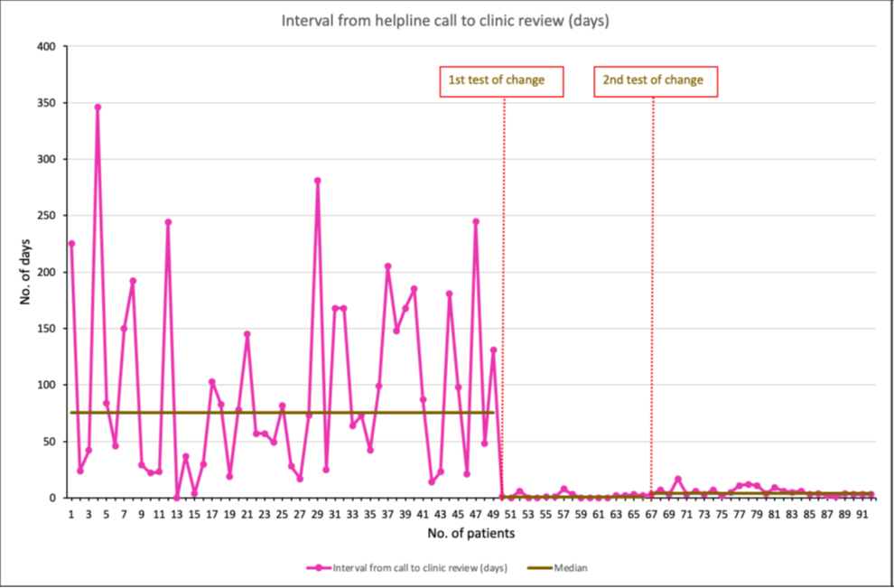Click the pink legend marker for the interval series
This screenshot has width=894, height=588.
(320, 568)
